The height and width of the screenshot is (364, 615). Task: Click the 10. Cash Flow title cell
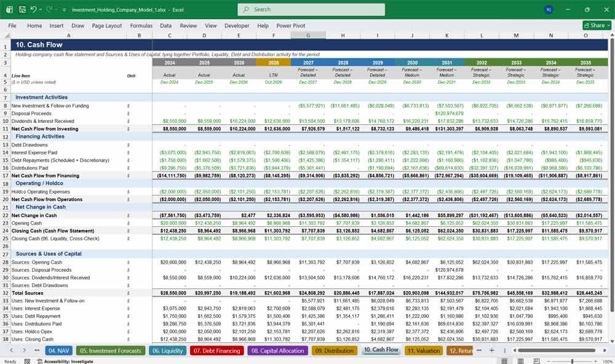39,45
